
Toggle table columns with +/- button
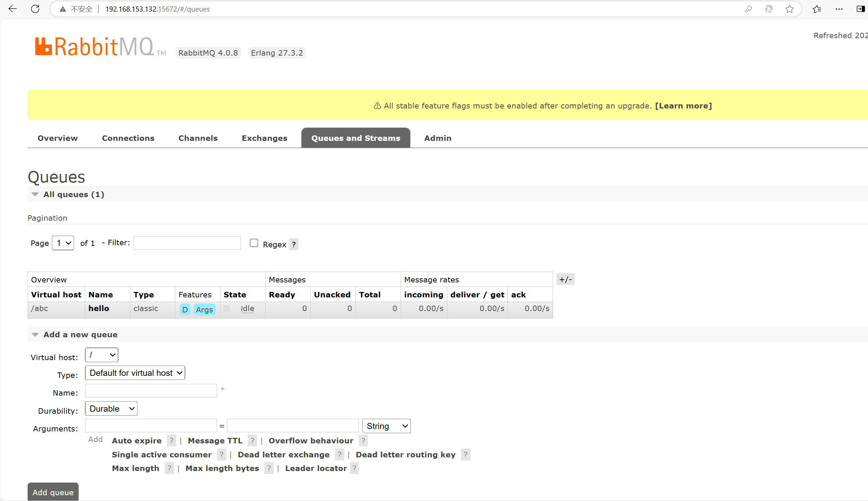(565, 279)
